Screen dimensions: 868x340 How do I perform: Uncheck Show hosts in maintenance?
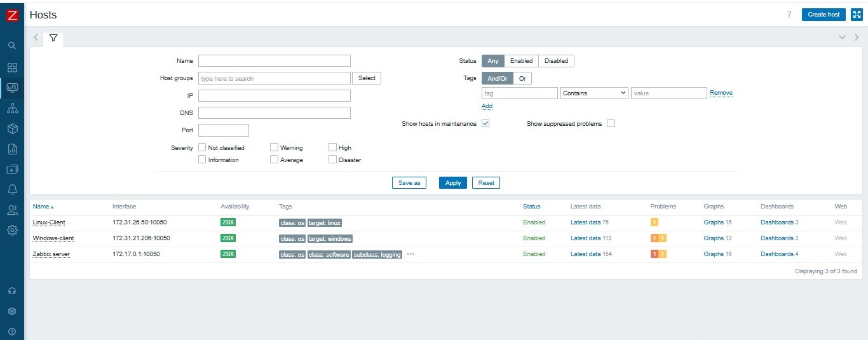pos(485,123)
